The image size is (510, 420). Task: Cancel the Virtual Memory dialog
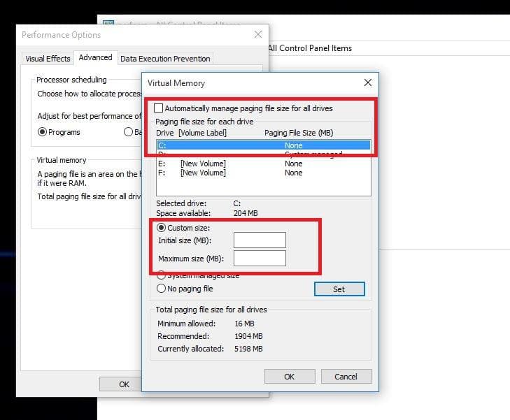[346, 377]
